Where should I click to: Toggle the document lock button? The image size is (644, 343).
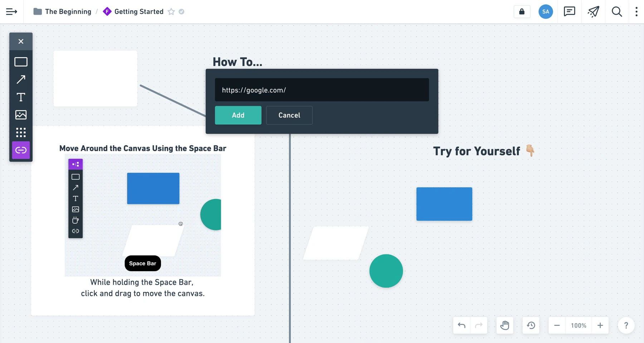[522, 12]
